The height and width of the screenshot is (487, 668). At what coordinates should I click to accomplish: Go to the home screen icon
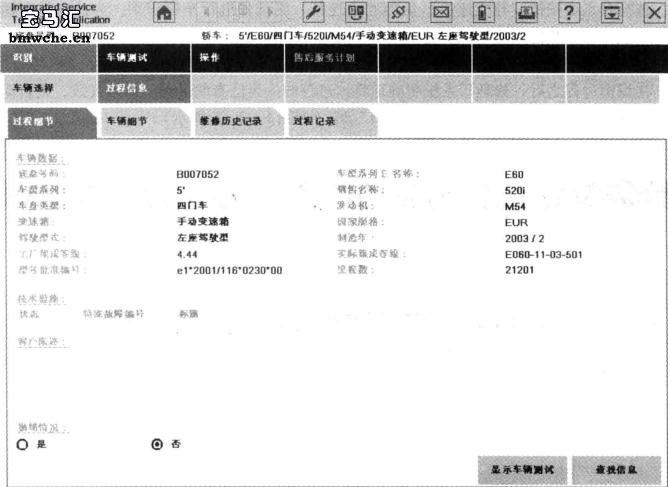(x=164, y=13)
